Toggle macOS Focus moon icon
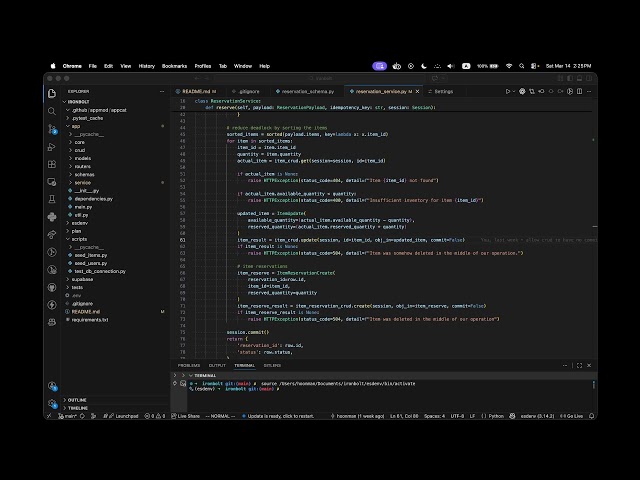Screen dimensions: 640x480 coord(424,66)
